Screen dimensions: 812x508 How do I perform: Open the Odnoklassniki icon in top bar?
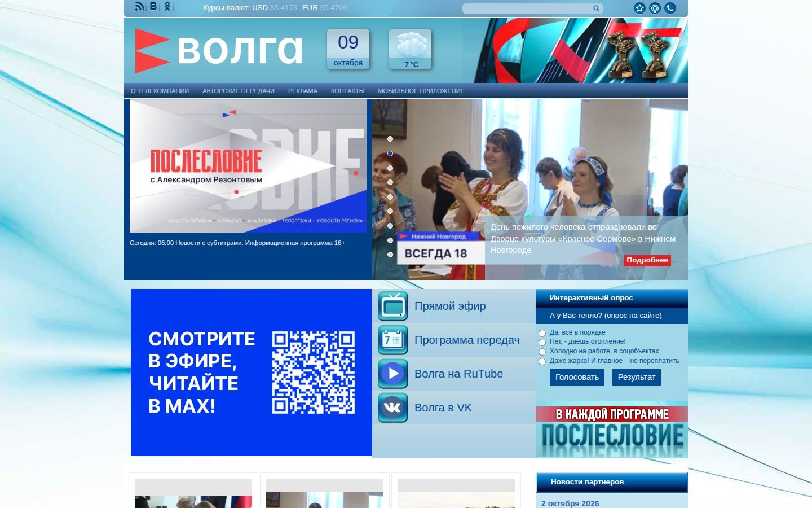pyautogui.click(x=167, y=7)
